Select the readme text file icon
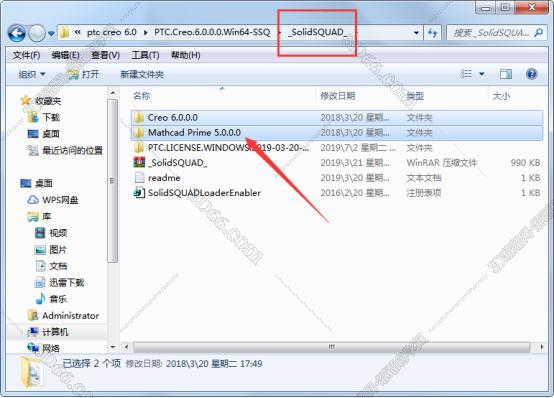The width and height of the screenshot is (554, 398). [140, 177]
